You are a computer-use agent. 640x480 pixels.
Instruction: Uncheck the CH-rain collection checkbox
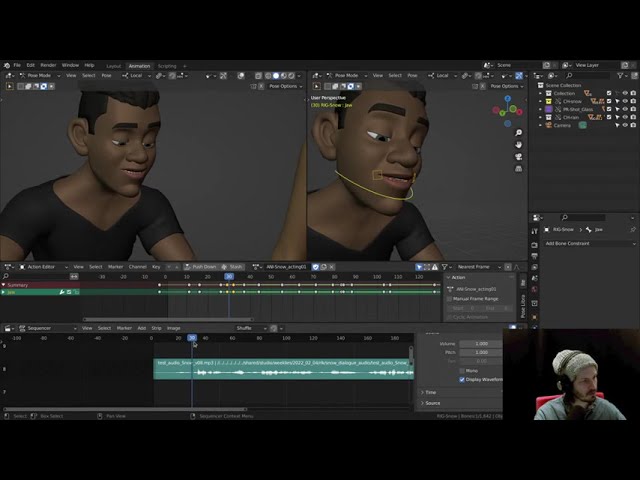pos(609,117)
